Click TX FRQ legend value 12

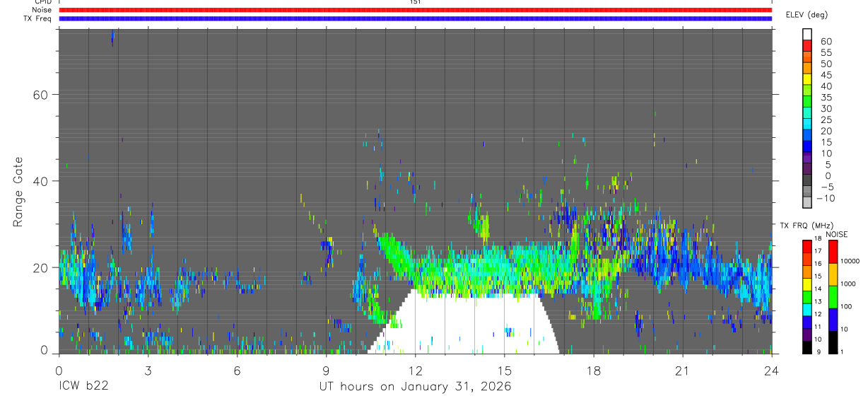(818, 314)
